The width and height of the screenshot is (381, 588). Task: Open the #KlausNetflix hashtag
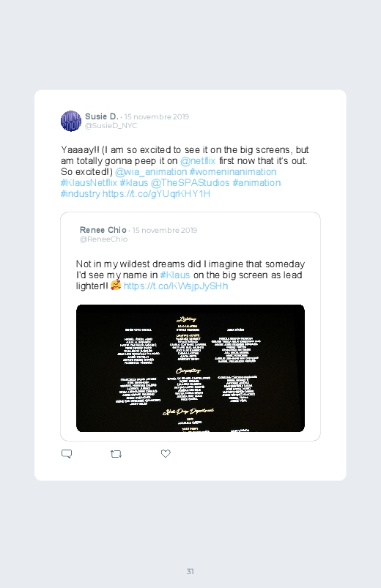(x=89, y=182)
